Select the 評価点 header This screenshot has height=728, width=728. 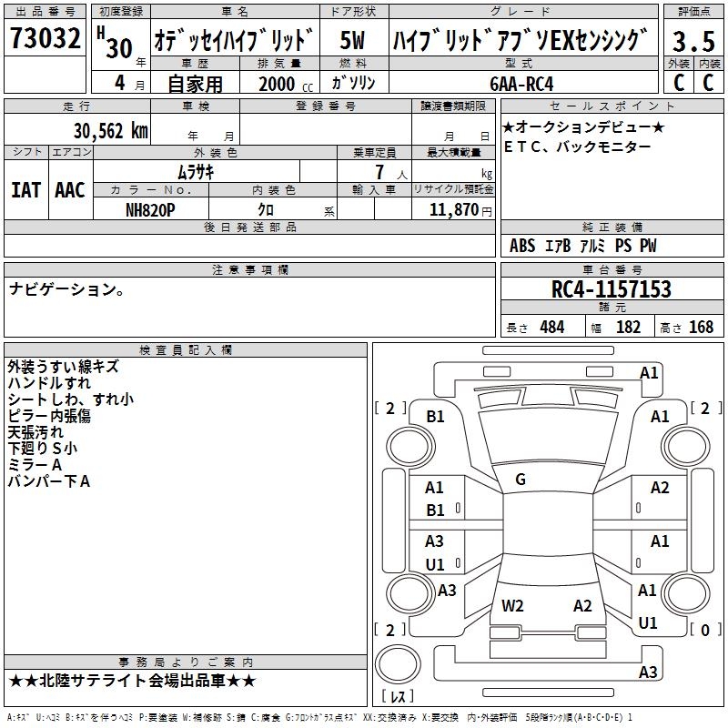(x=693, y=12)
